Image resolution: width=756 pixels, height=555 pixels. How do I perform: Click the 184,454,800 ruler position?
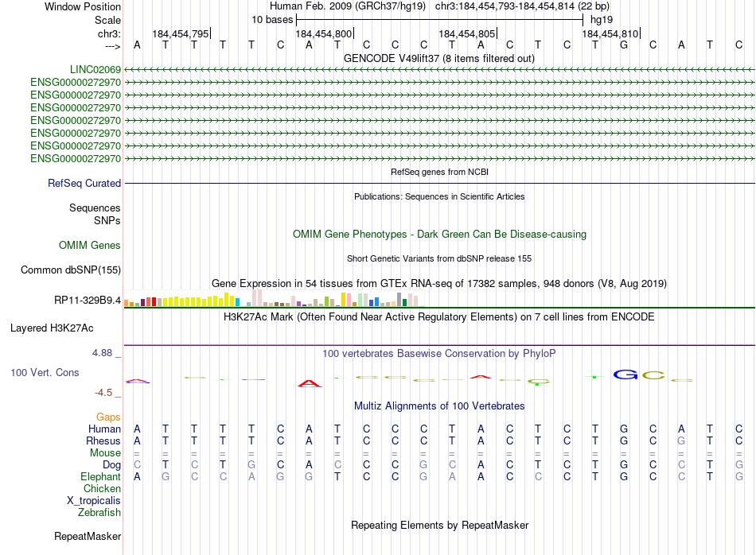pyautogui.click(x=324, y=33)
